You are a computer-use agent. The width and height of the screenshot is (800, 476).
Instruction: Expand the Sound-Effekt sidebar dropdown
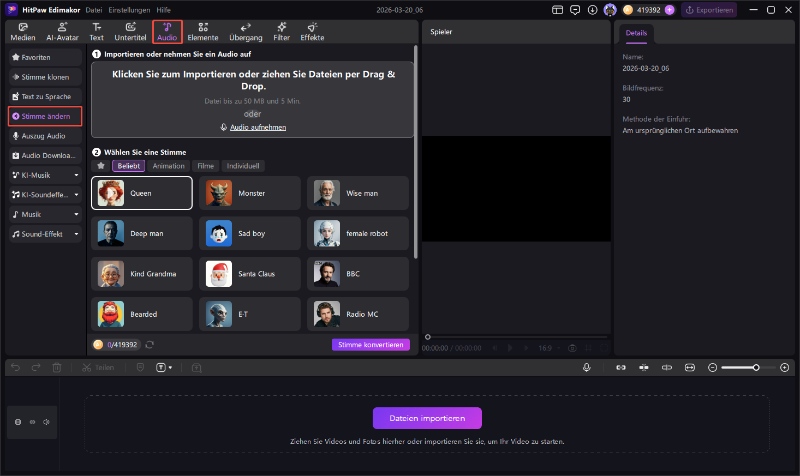(x=77, y=234)
